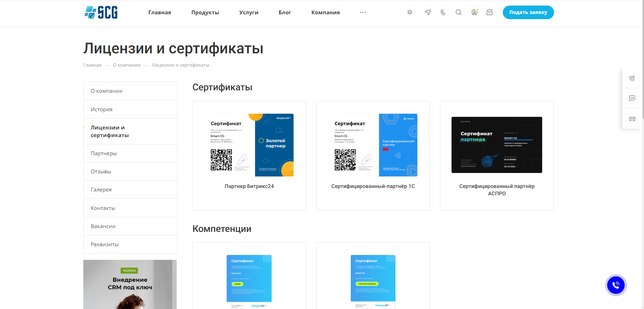Click the 'Сертифицированный партнёр АСПРО' caption
The width and height of the screenshot is (644, 309).
[497, 190]
